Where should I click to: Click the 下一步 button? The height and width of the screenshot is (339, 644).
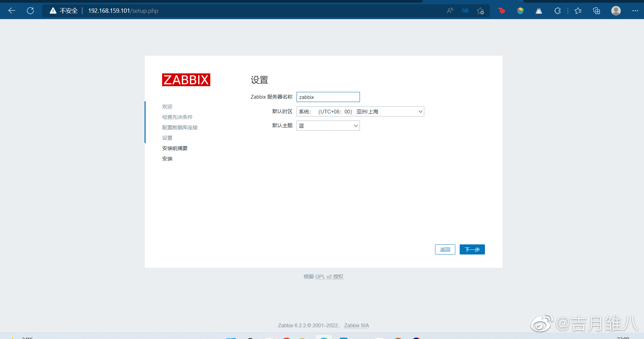472,249
